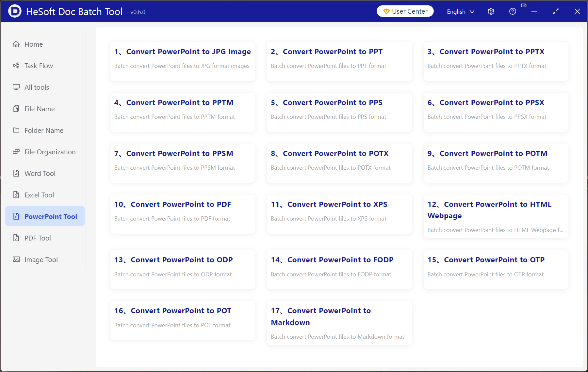Click the small pin window icon
Viewport: 588px width, 372px height.
pyautogui.click(x=524, y=5)
